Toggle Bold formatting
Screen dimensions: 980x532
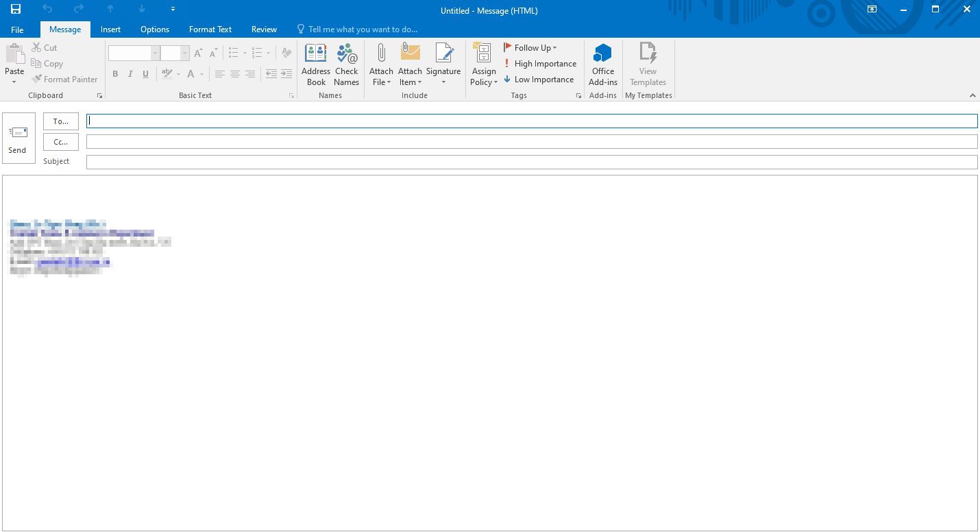[x=115, y=74]
